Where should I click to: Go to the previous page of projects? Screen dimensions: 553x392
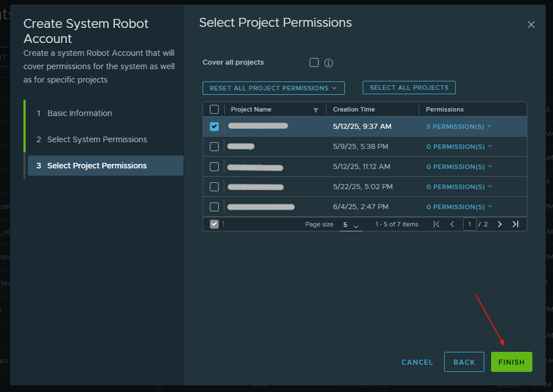pos(452,224)
